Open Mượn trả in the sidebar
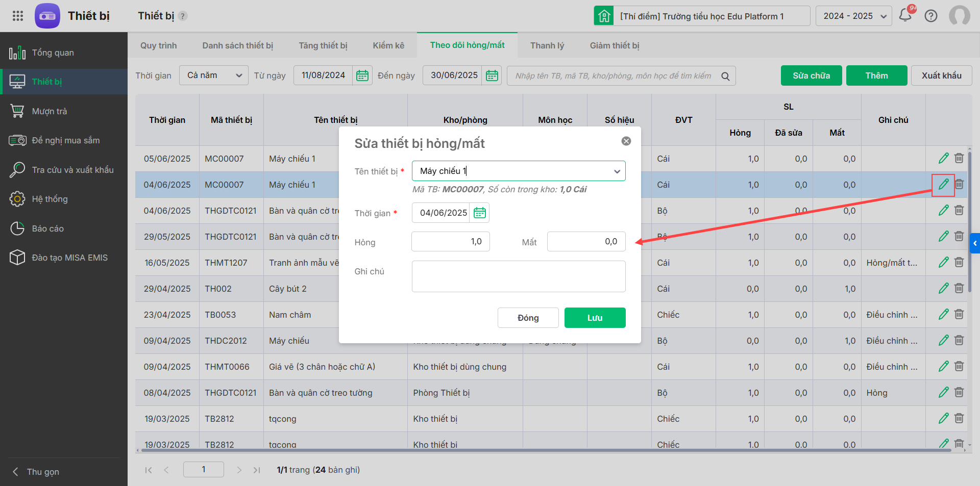Image resolution: width=980 pixels, height=486 pixels. tap(50, 111)
